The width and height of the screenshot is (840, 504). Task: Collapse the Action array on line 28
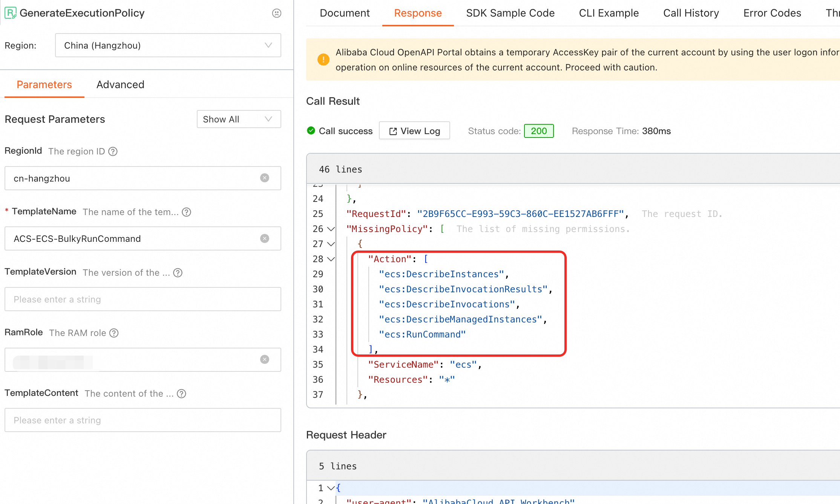click(x=331, y=259)
